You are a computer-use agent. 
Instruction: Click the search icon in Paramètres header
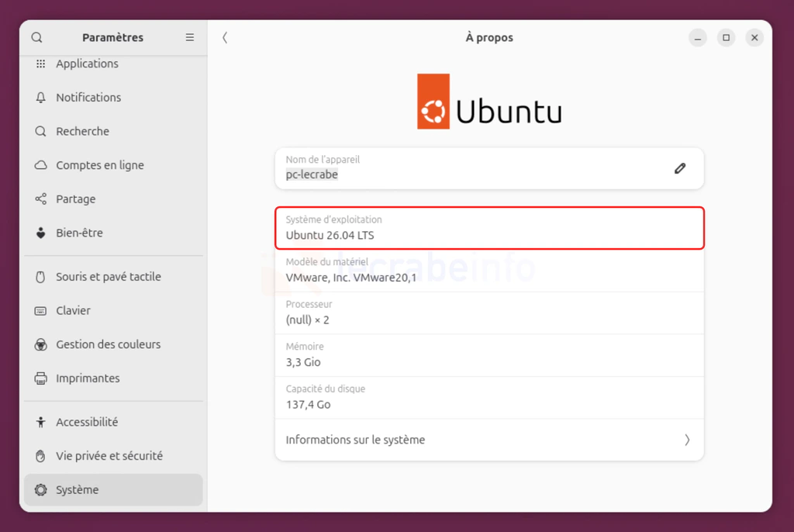pyautogui.click(x=36, y=37)
